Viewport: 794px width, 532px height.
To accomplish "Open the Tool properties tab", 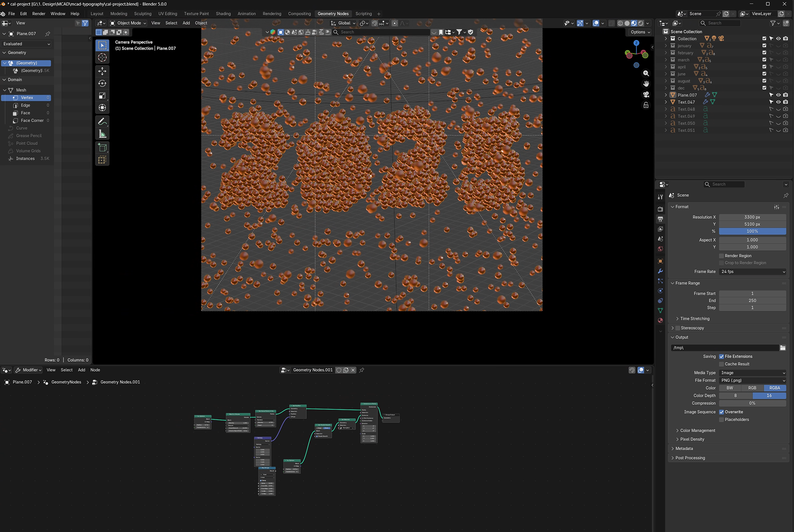I will tap(660, 197).
